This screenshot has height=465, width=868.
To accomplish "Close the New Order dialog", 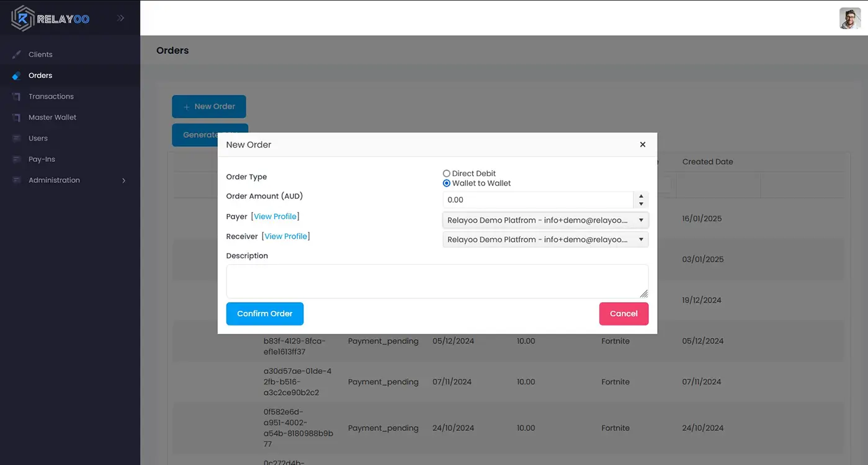I will 643,144.
